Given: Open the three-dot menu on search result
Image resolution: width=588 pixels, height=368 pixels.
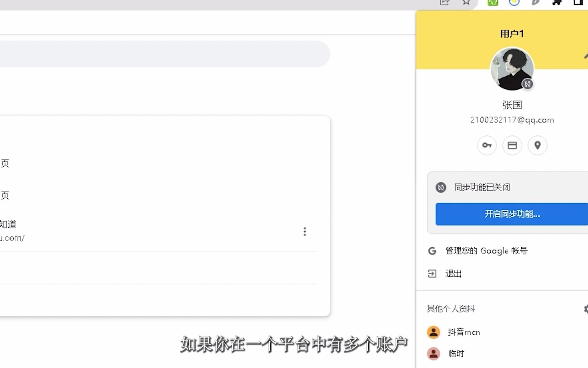Looking at the screenshot, I should click(x=305, y=231).
